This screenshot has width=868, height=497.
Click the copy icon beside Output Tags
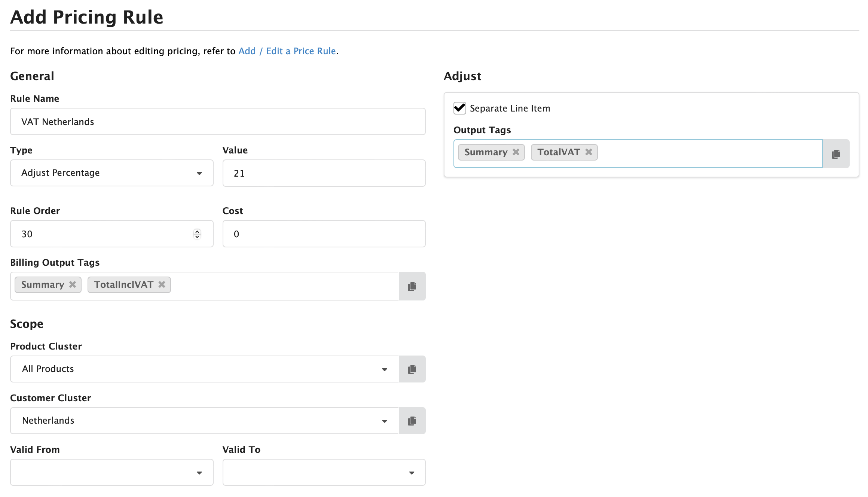(x=836, y=153)
